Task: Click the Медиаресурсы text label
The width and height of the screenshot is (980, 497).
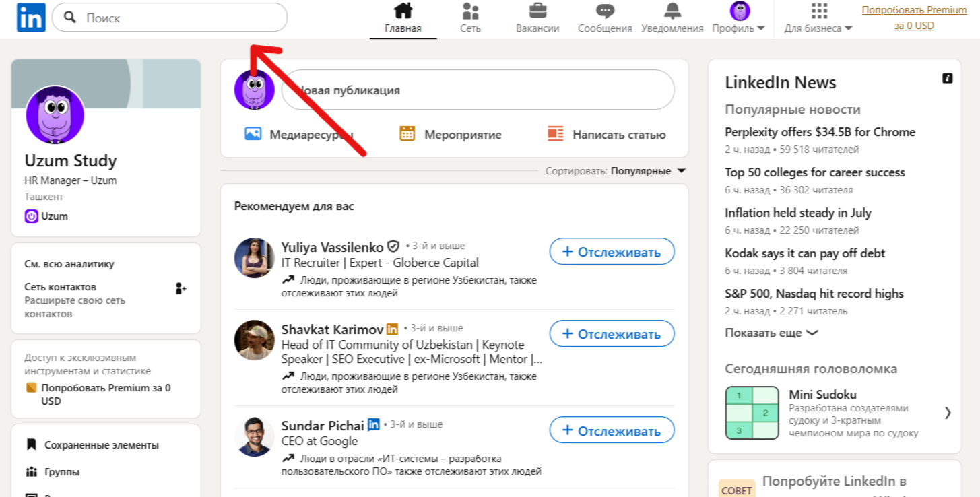Action: (311, 135)
